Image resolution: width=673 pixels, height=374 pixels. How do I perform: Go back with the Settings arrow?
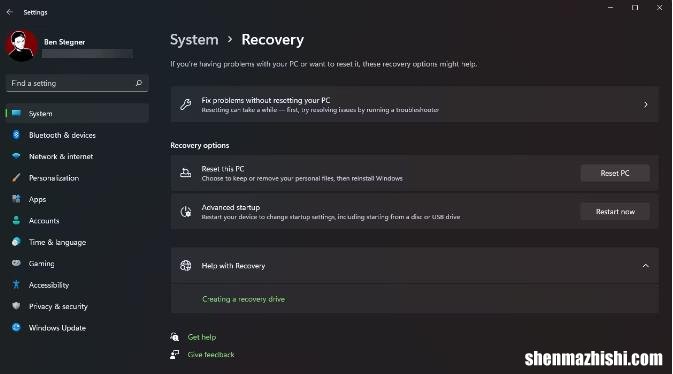9,12
